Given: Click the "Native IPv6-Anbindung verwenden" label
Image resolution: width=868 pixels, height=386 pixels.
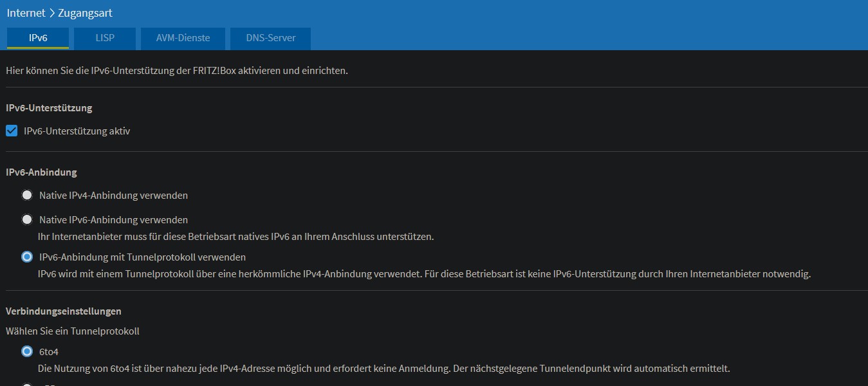Looking at the screenshot, I should (x=113, y=219).
